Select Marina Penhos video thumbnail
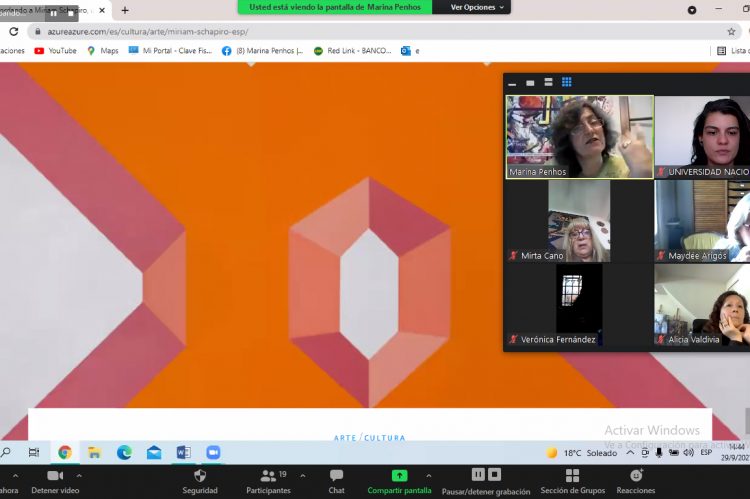Image resolution: width=750 pixels, height=499 pixels. [579, 137]
